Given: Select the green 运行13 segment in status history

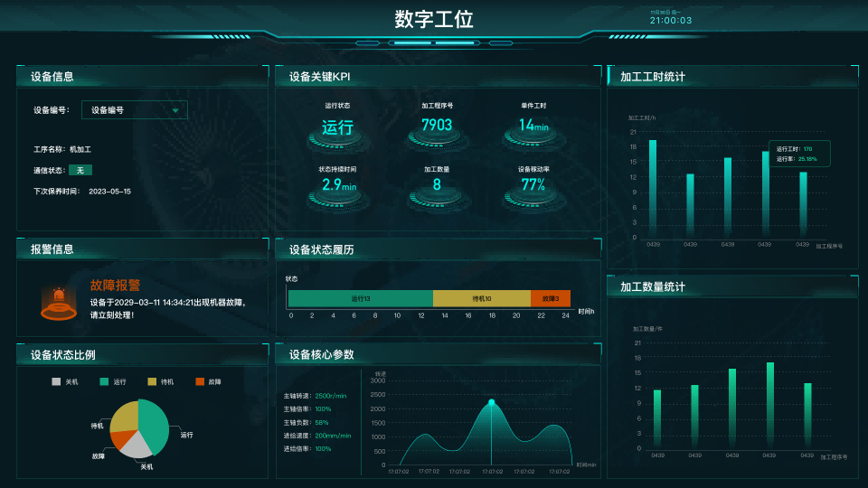Looking at the screenshot, I should [360, 298].
